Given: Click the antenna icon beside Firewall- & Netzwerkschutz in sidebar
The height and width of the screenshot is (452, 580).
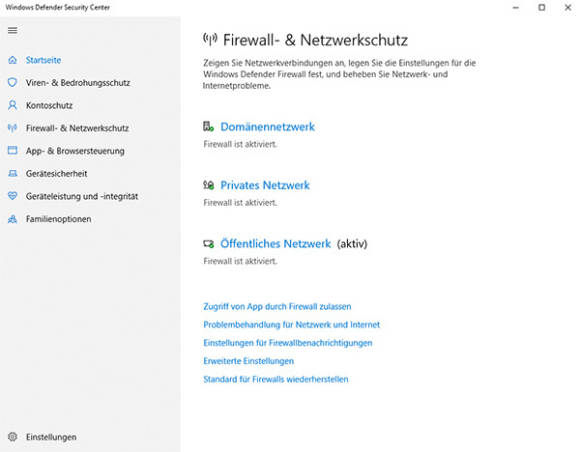Looking at the screenshot, I should click(13, 128).
